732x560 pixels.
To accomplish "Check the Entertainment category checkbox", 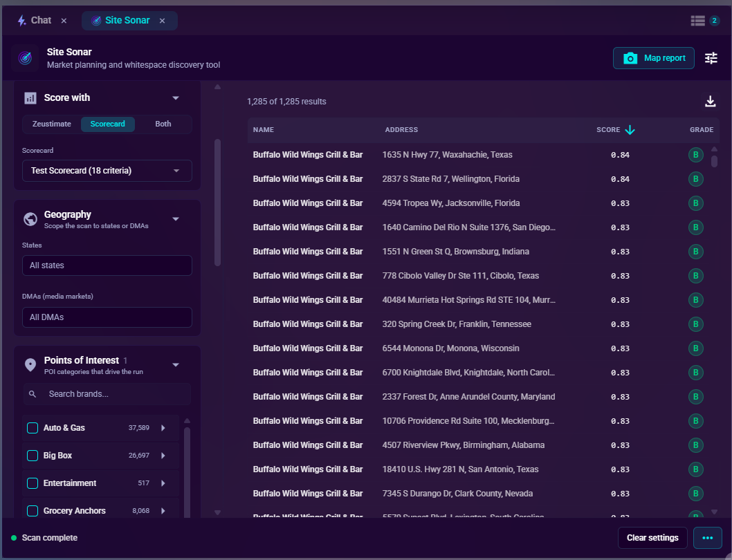I will [x=33, y=483].
